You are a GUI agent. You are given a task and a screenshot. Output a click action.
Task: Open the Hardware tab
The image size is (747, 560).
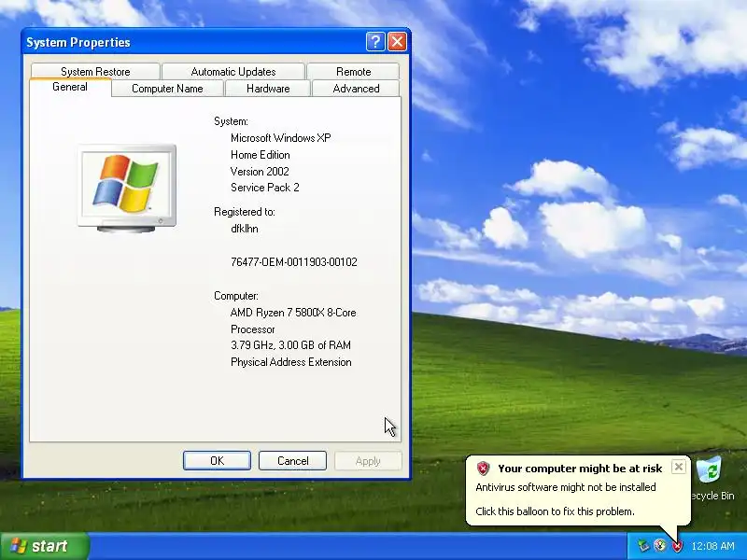pos(268,89)
